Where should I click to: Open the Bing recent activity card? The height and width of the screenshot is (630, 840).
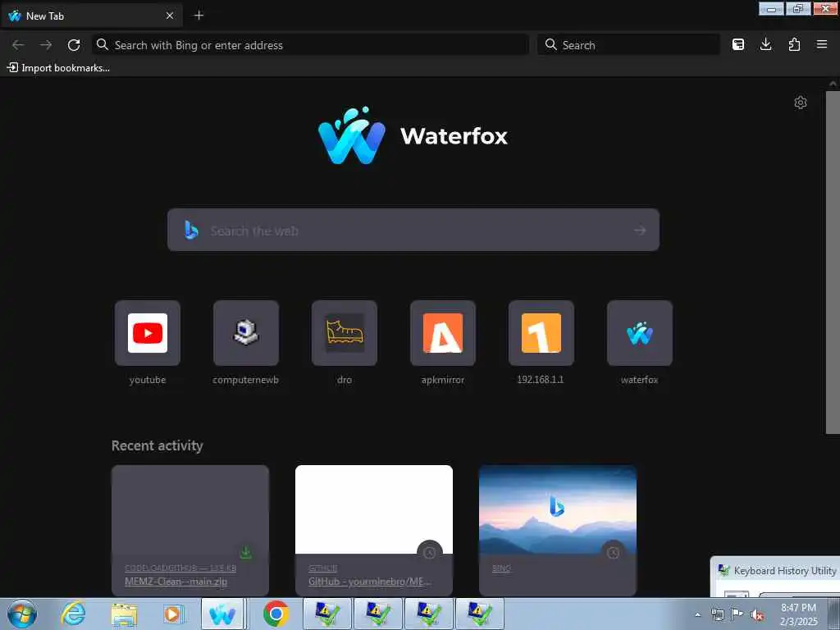[x=558, y=531]
